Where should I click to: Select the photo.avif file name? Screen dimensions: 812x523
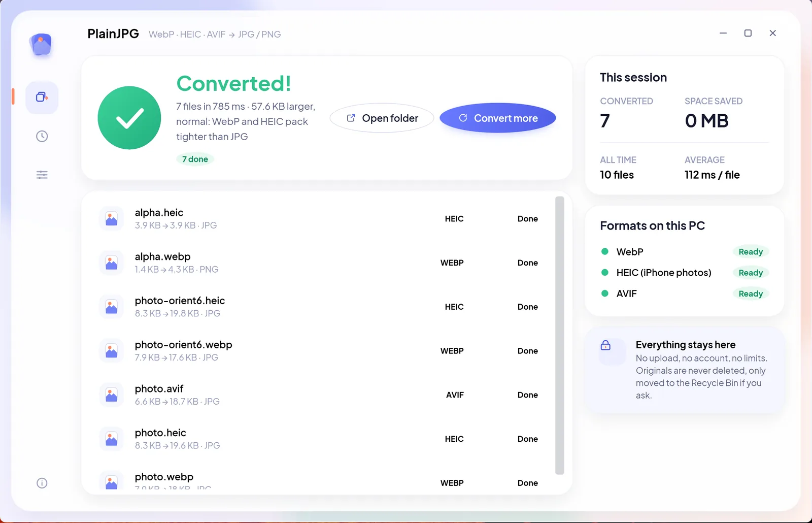click(x=159, y=389)
